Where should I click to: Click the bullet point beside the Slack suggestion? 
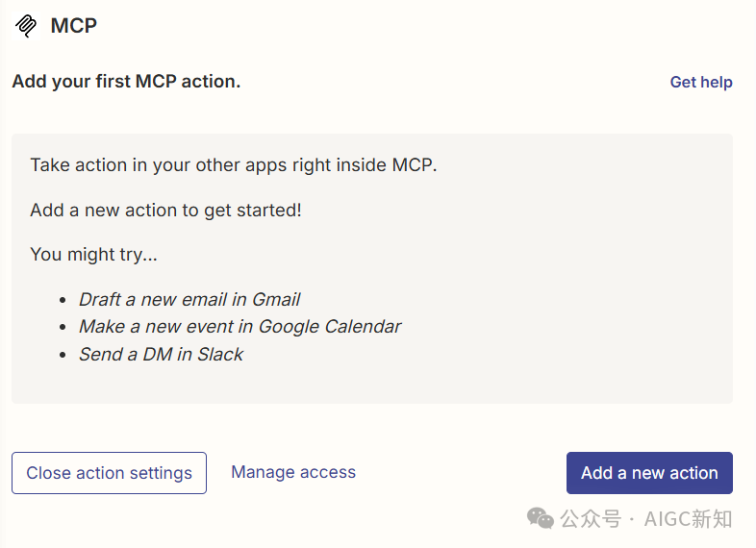[63, 355]
